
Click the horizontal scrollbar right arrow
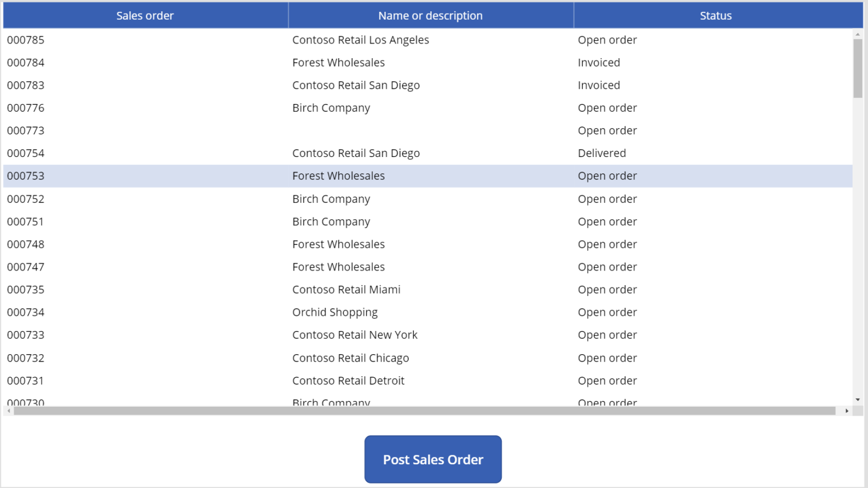point(848,410)
